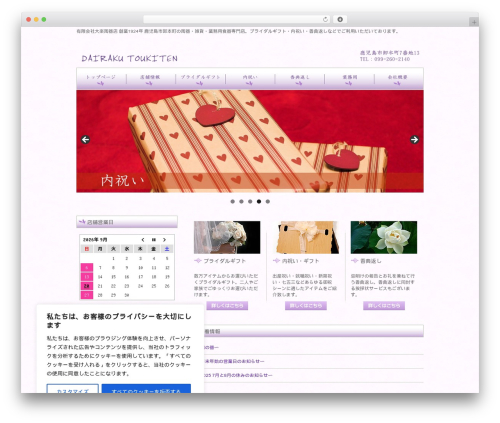This screenshot has width=500, height=423.
Task: Open the gift ribbon box thumbnail
Action: click(306, 237)
